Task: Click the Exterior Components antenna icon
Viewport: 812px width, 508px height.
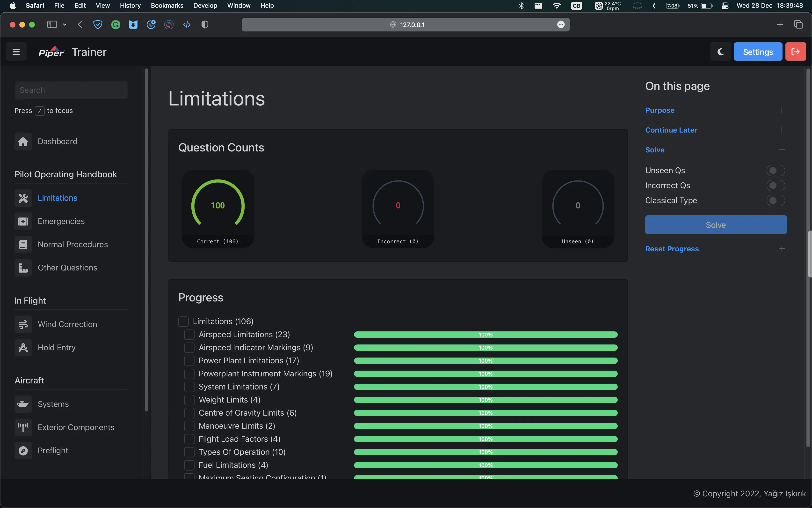Action: (23, 427)
